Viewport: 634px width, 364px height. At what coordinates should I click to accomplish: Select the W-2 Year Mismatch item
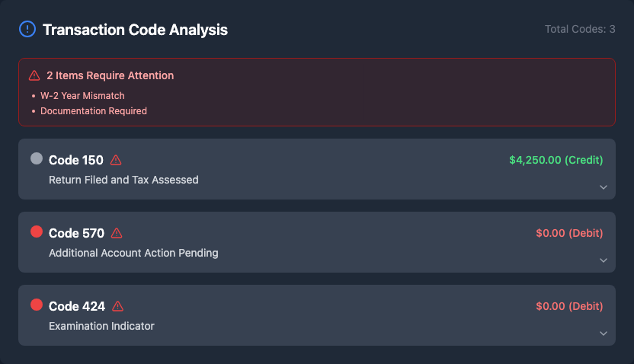pyautogui.click(x=82, y=96)
